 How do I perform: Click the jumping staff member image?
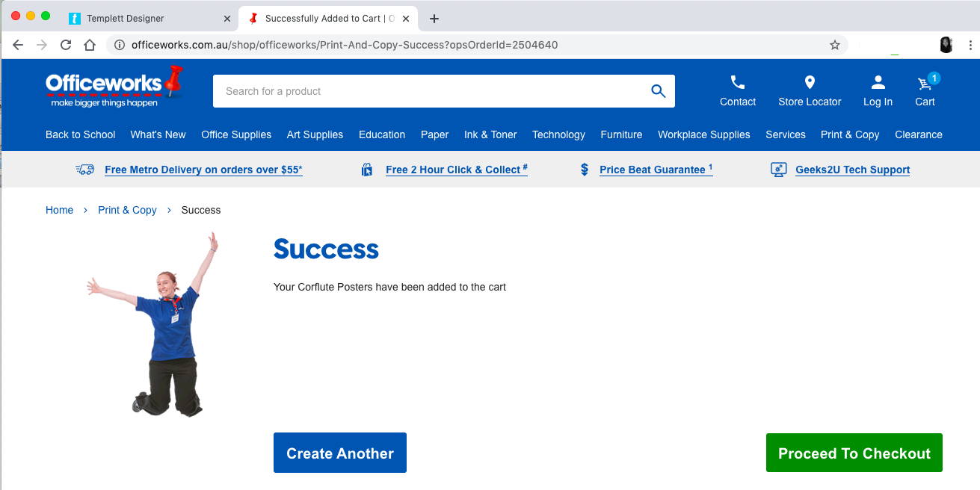click(x=152, y=324)
